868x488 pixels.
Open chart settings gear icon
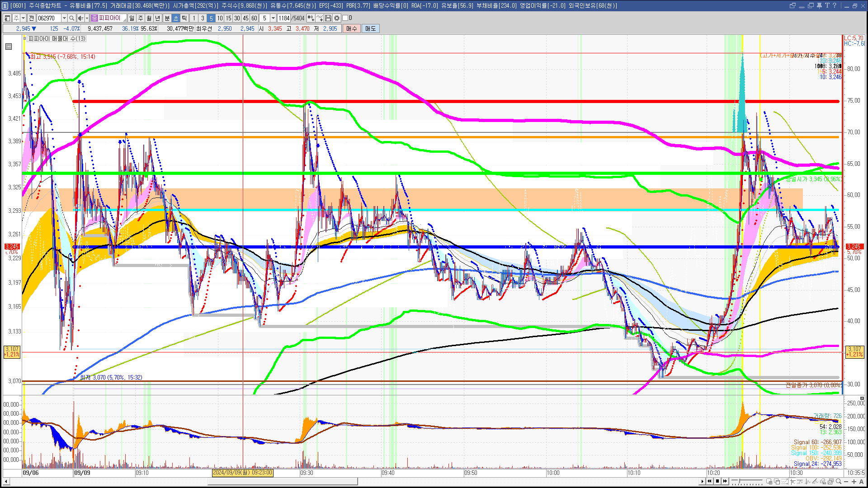point(337,18)
